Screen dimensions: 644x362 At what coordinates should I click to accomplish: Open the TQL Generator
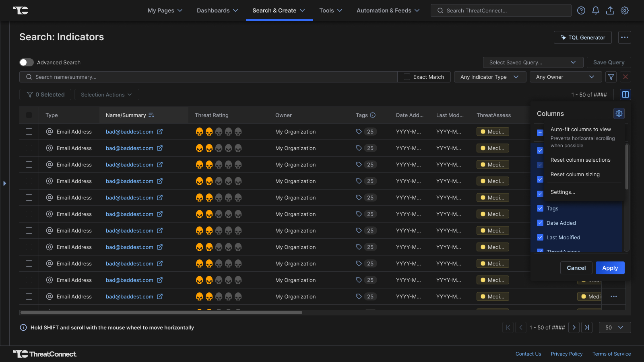pyautogui.click(x=582, y=37)
